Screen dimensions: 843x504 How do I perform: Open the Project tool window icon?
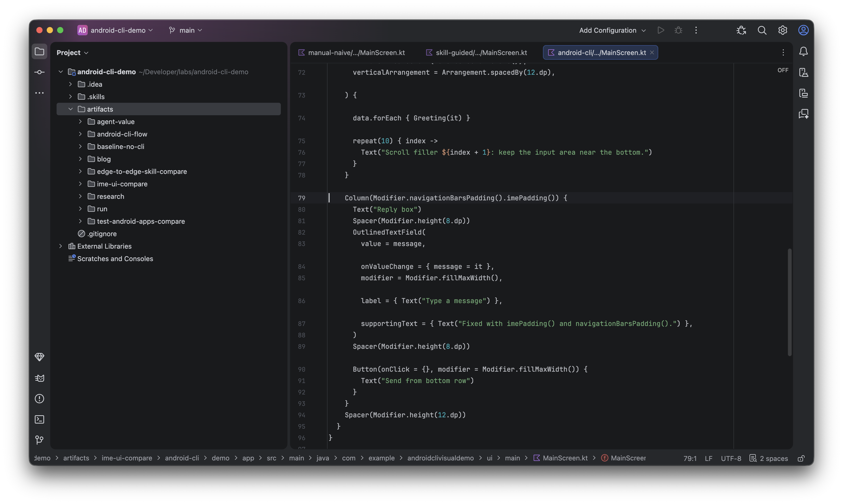click(x=39, y=52)
